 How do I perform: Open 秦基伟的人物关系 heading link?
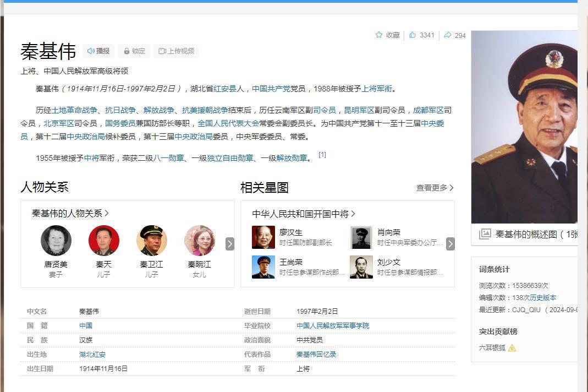coord(70,213)
